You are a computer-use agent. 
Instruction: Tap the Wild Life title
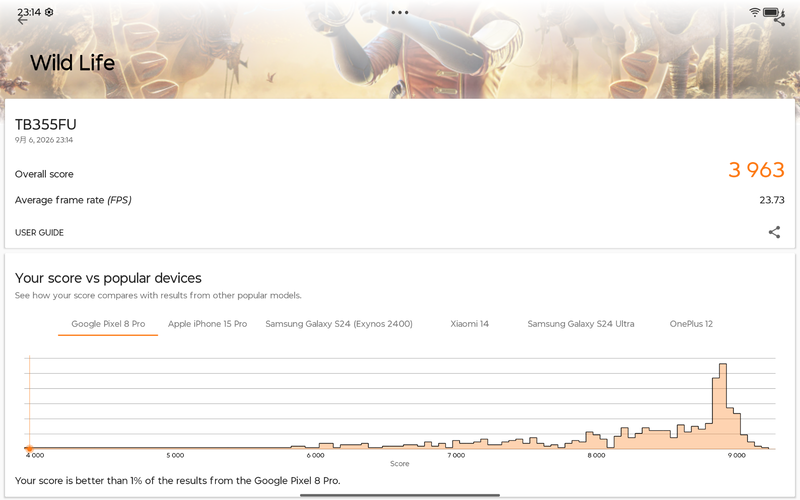[72, 63]
